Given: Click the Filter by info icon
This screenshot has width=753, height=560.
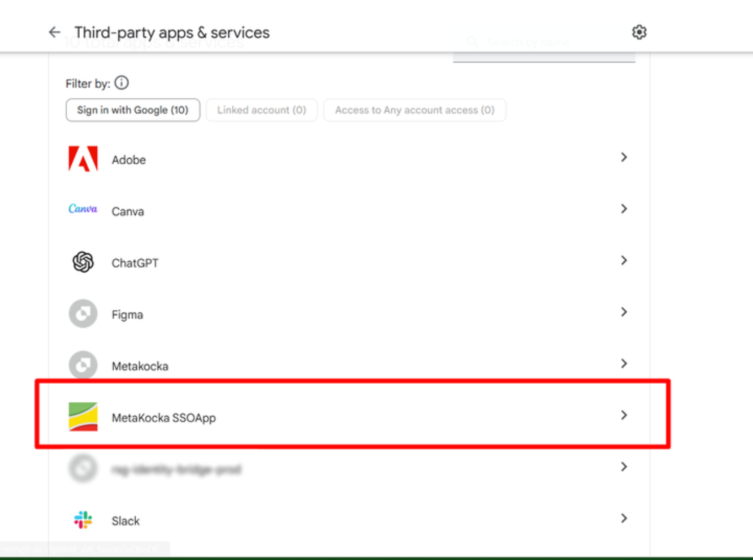Looking at the screenshot, I should [x=122, y=83].
